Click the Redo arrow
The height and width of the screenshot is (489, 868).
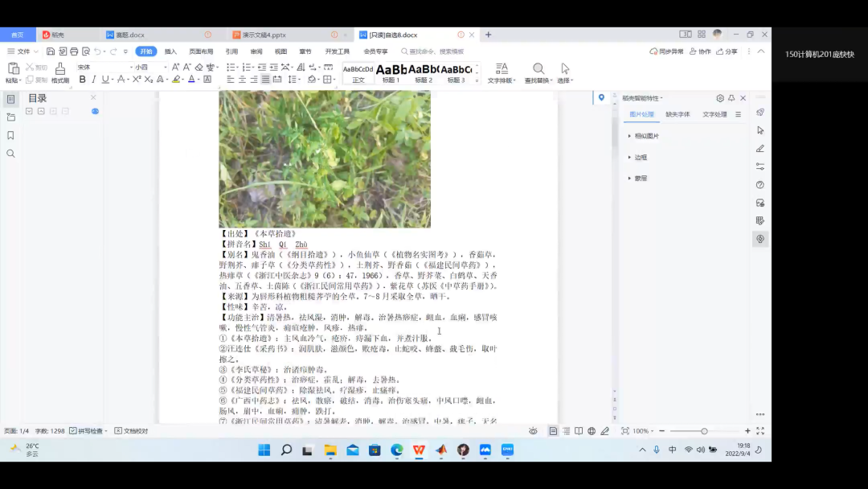(x=113, y=51)
